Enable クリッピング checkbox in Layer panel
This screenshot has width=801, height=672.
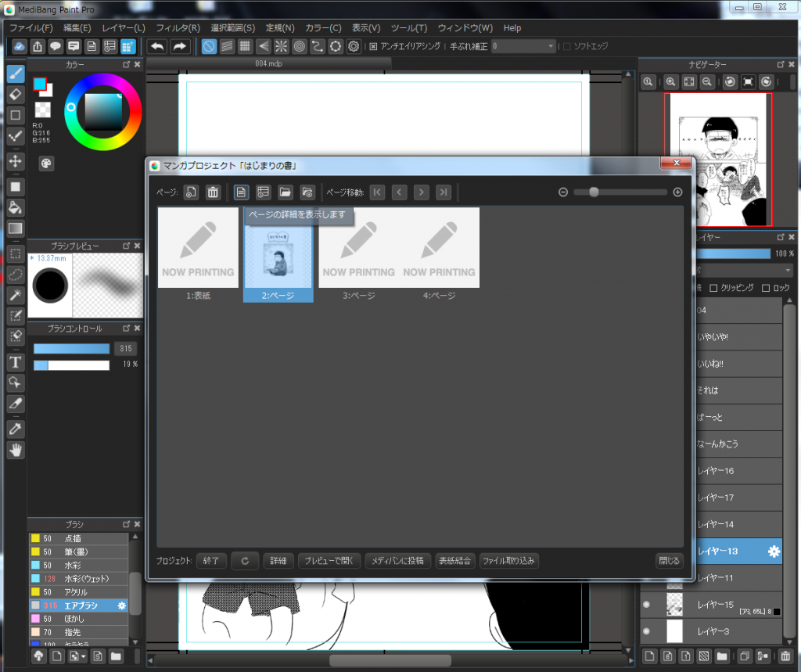[713, 288]
